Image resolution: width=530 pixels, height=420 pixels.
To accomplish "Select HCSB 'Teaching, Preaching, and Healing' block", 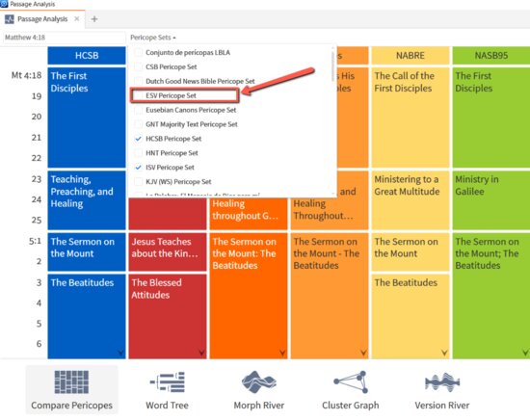I will (87, 200).
